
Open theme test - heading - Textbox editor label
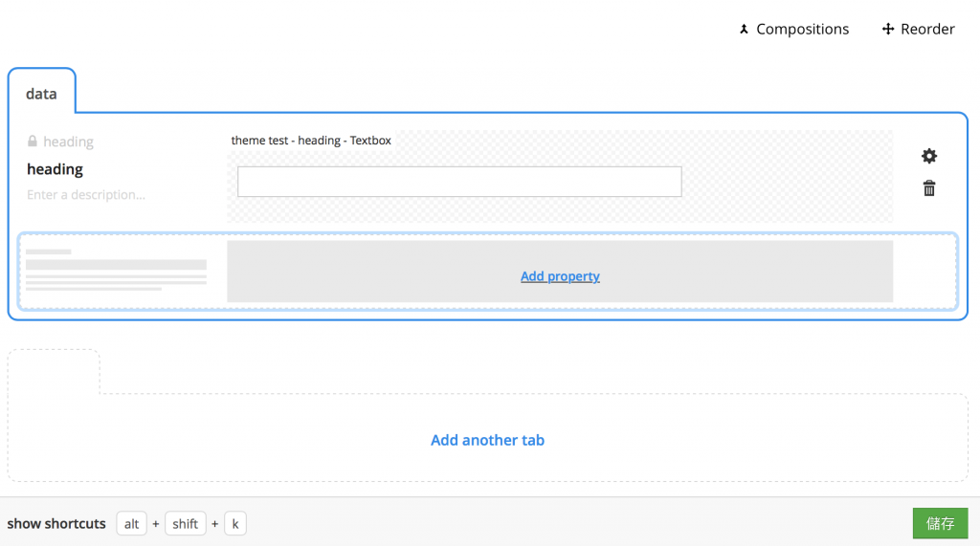click(311, 141)
